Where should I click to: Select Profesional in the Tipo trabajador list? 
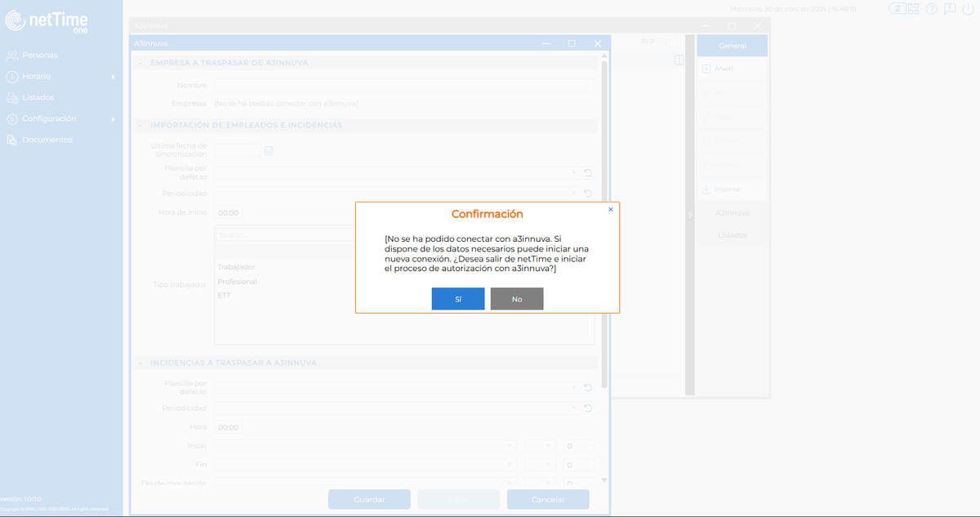238,282
